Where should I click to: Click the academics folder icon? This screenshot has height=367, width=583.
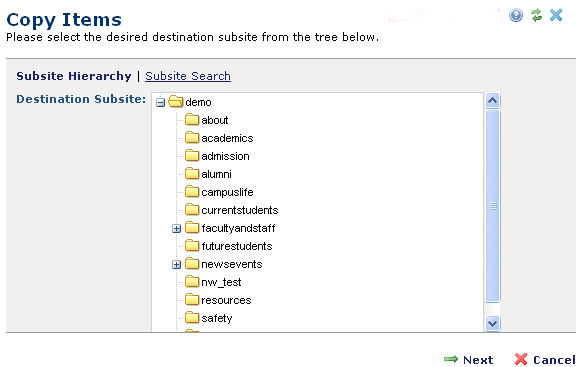tap(192, 137)
